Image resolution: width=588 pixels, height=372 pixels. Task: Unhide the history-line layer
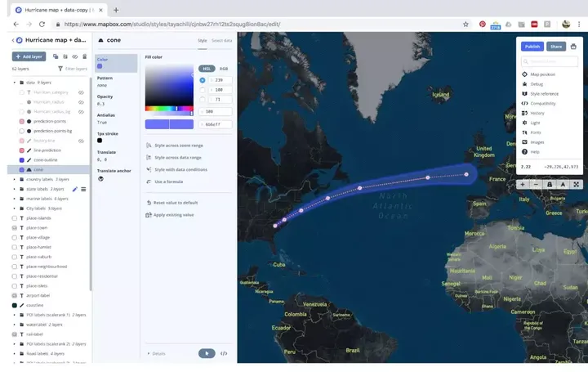pos(81,141)
